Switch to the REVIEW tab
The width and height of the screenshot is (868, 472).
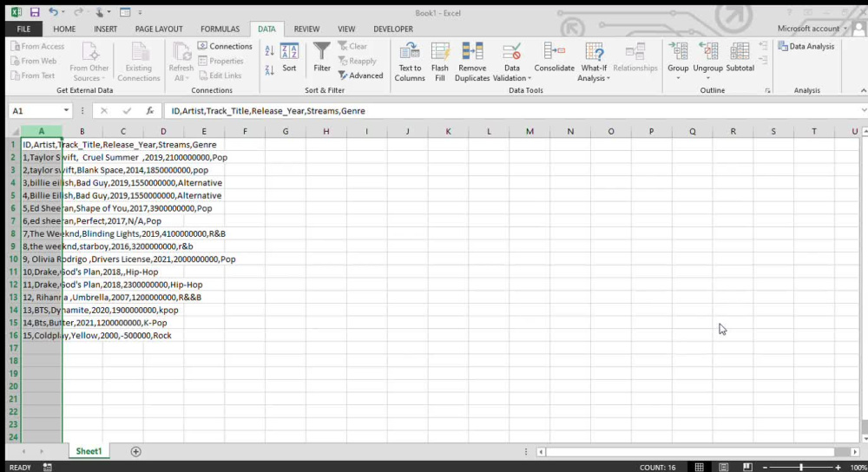[306, 29]
